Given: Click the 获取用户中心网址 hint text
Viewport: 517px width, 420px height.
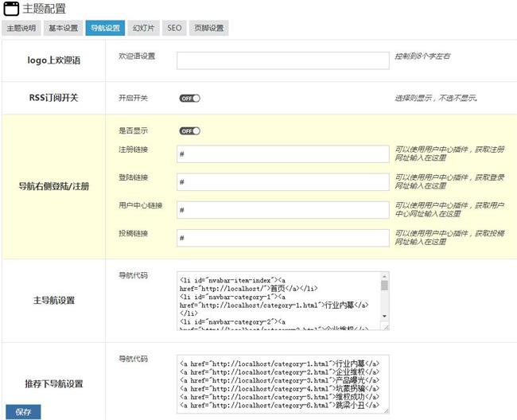Looking at the screenshot, I should pyautogui.click(x=449, y=210).
